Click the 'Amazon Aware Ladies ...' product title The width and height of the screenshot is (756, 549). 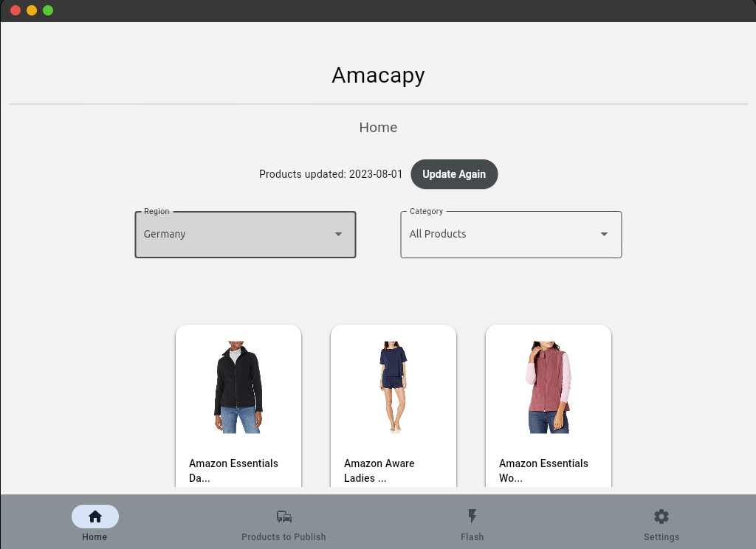pyautogui.click(x=379, y=471)
